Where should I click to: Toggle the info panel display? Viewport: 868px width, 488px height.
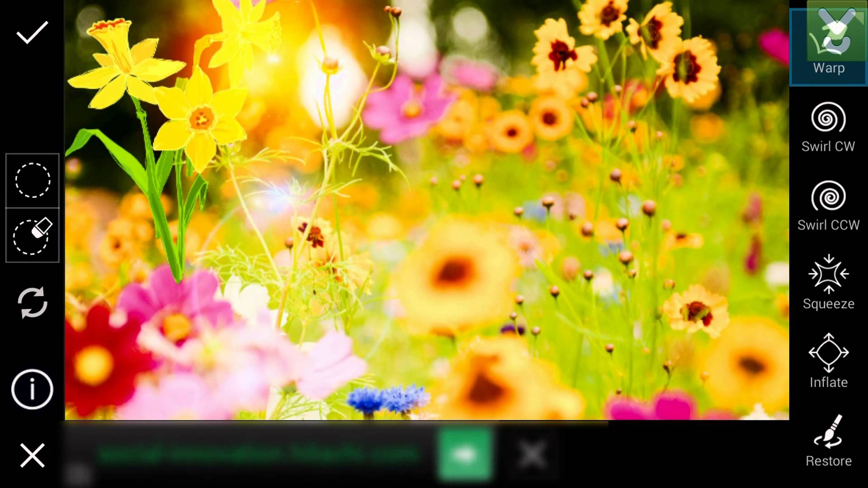(x=32, y=388)
